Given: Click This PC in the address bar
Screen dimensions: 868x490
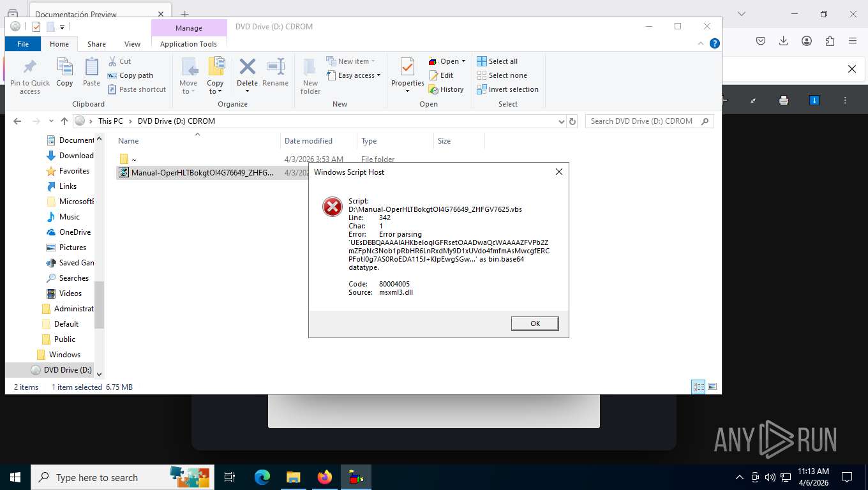Looking at the screenshot, I should point(110,121).
